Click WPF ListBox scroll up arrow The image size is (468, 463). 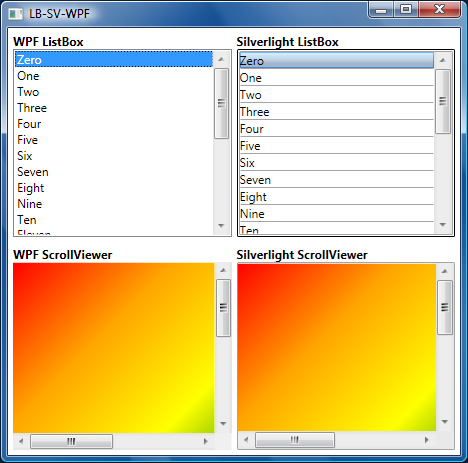(x=221, y=59)
